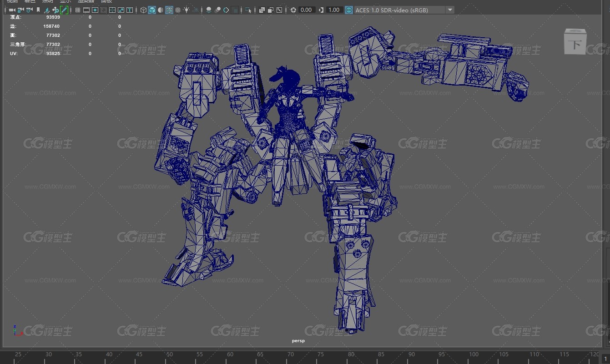Jump to frame 75 on timeline
Screen dimensions: 610x364
coord(321,354)
